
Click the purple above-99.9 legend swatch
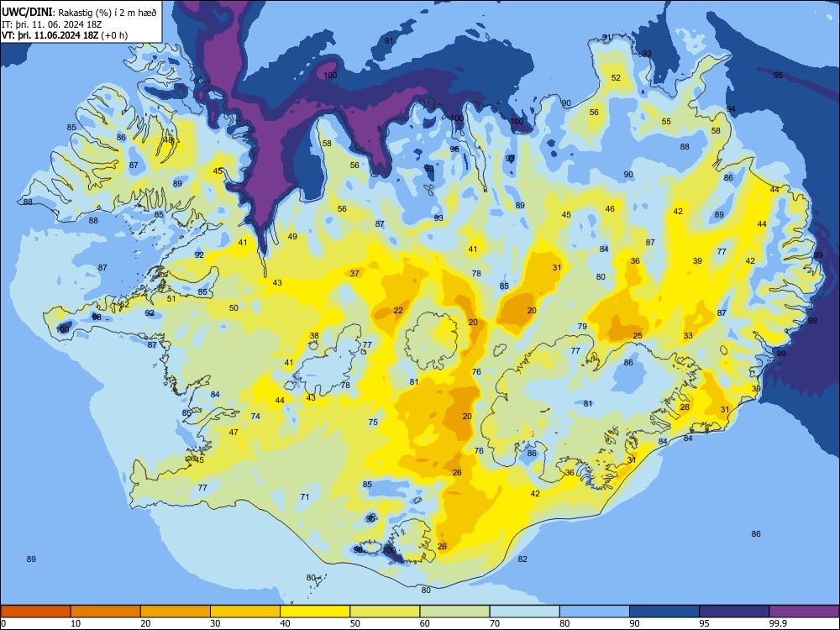pyautogui.click(x=804, y=612)
